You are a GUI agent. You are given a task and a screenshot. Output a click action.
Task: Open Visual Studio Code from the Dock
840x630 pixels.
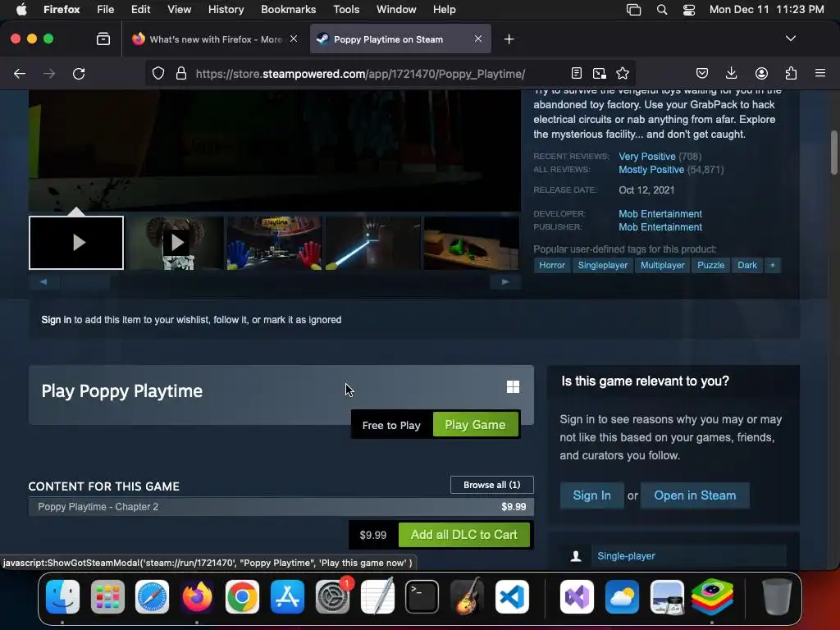click(512, 597)
